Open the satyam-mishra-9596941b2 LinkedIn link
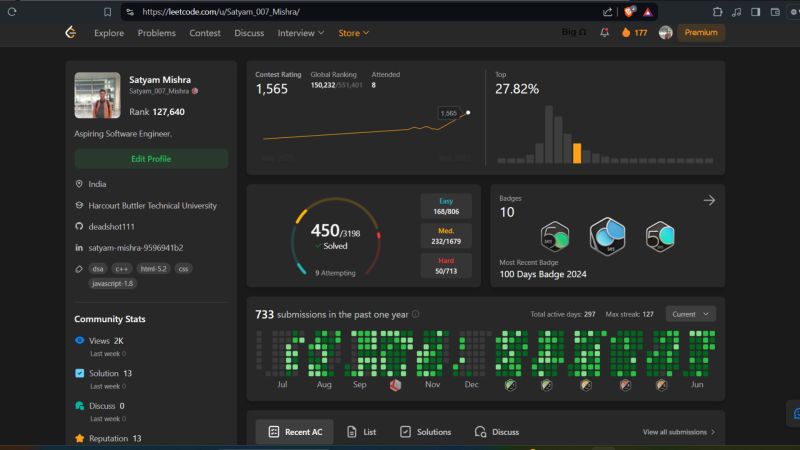 pyautogui.click(x=136, y=247)
